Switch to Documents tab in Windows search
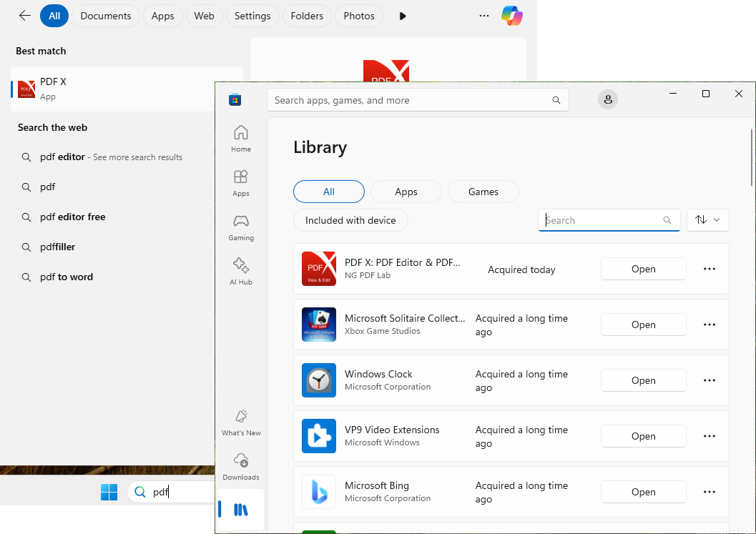This screenshot has height=534, width=756. pos(106,16)
